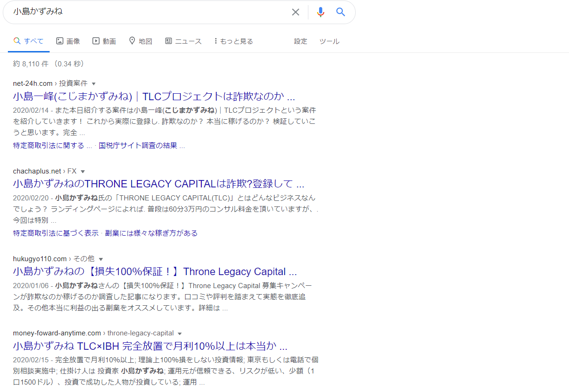
Task: Follow sitelink 国税庁サイト調査の結果 ...
Action: (x=142, y=146)
